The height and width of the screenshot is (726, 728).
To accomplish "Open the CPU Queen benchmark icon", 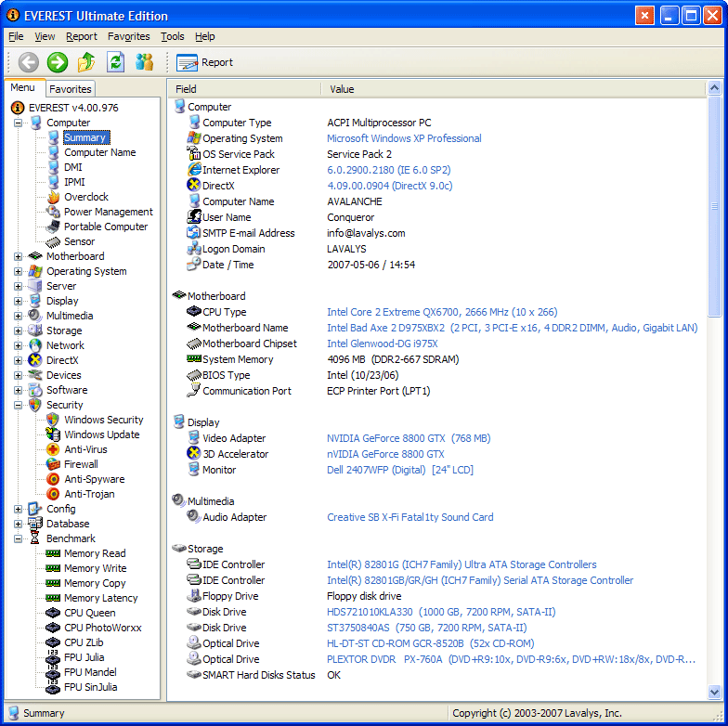I will [x=53, y=613].
